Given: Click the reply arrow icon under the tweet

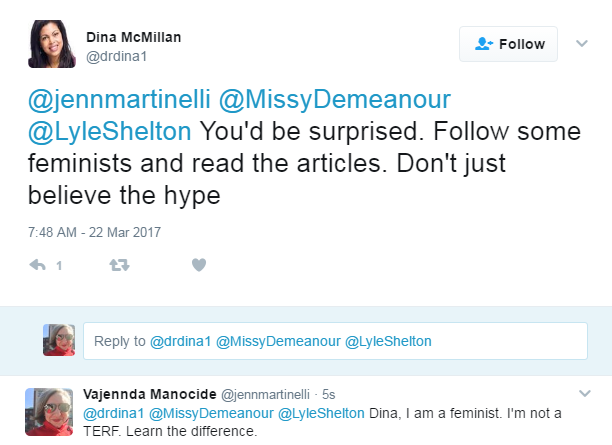Looking at the screenshot, I should click(37, 265).
